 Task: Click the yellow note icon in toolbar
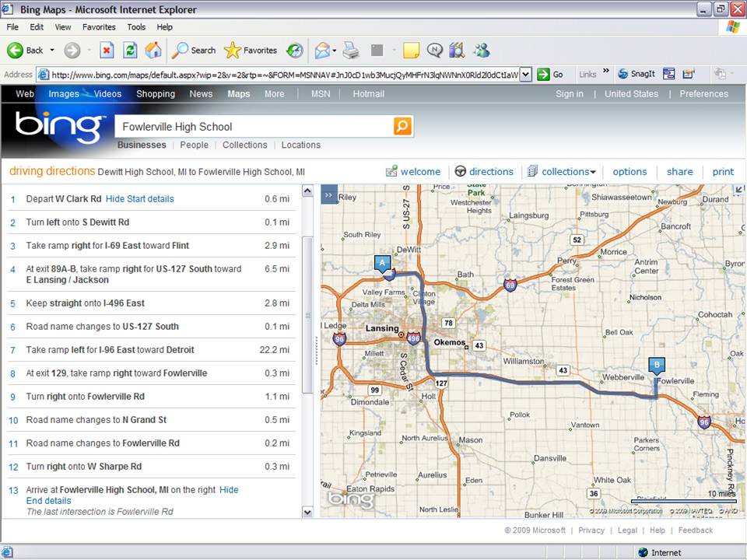click(x=411, y=50)
